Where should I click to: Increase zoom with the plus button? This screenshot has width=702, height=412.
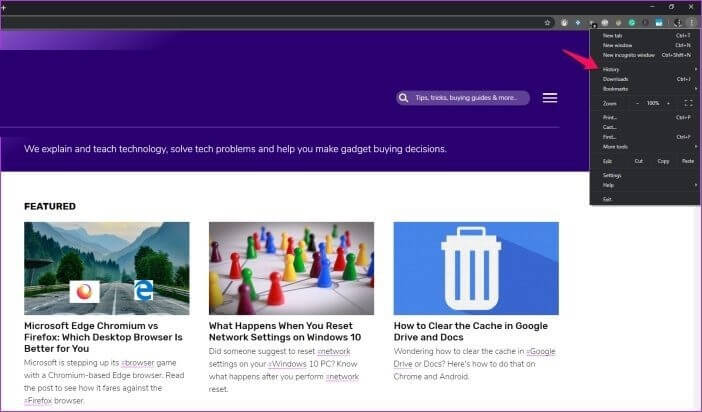668,103
